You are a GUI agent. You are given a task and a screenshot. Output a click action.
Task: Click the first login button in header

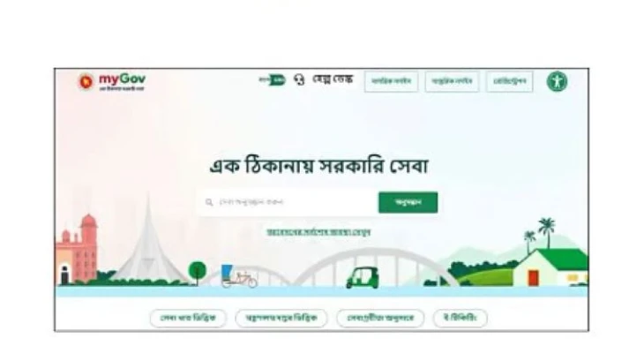point(391,81)
